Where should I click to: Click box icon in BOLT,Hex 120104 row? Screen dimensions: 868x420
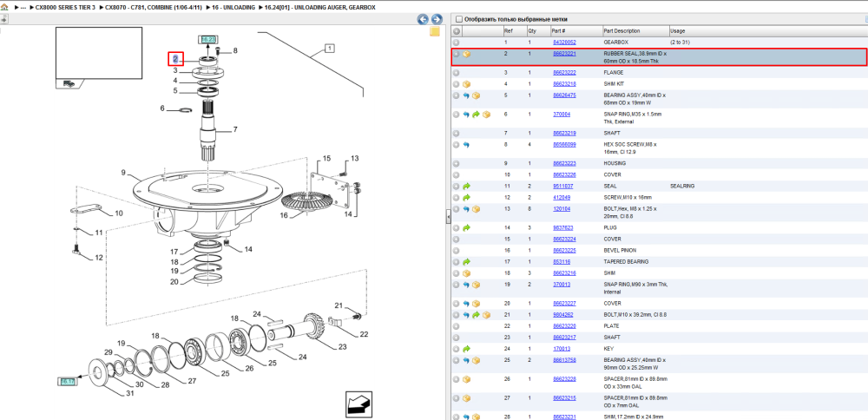[x=477, y=209]
